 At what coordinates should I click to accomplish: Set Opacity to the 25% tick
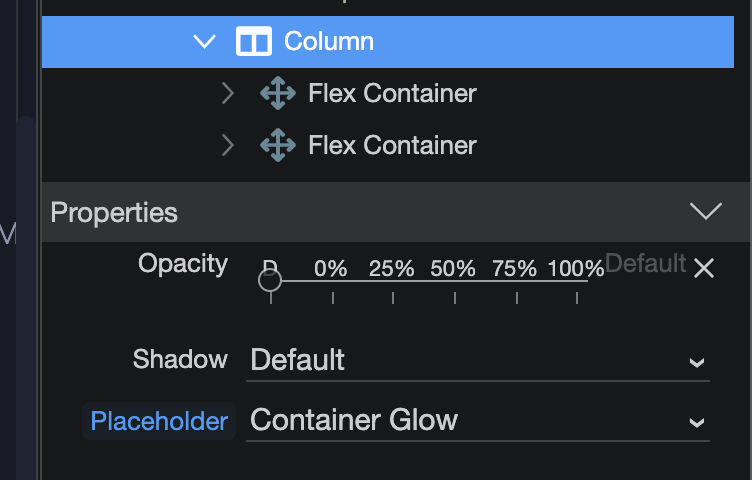(393, 298)
